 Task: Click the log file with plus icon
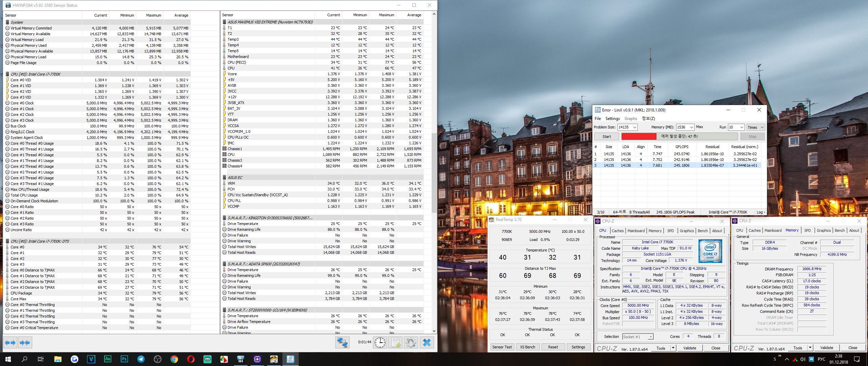(395, 343)
